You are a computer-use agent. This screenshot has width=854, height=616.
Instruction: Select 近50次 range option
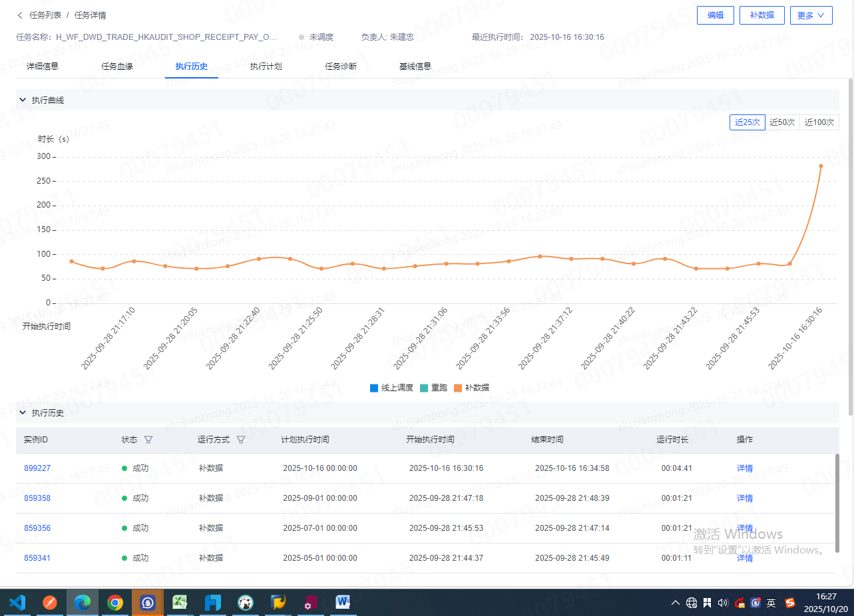[782, 122]
